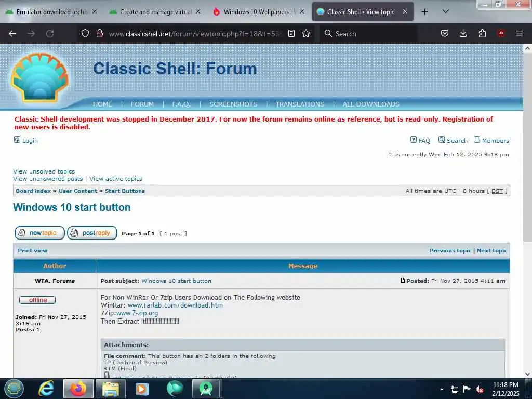532x399 pixels.
Task: Click the page vertical scrollbar thumb
Action: pyautogui.click(x=527, y=148)
